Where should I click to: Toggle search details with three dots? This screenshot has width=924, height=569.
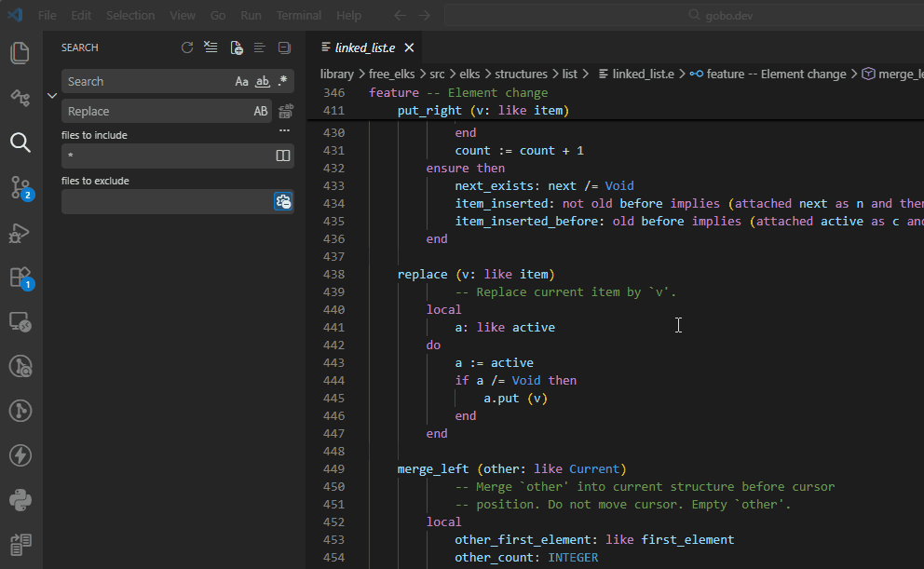(284, 131)
